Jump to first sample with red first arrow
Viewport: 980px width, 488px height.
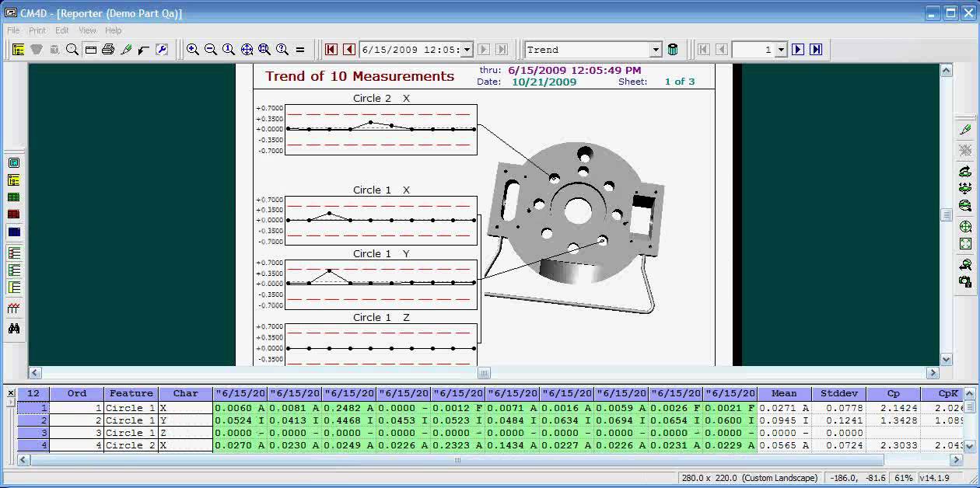click(331, 50)
